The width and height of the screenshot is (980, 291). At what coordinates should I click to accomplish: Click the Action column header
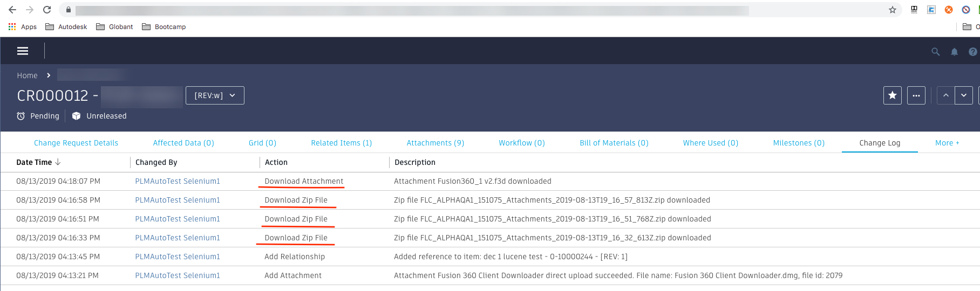276,162
